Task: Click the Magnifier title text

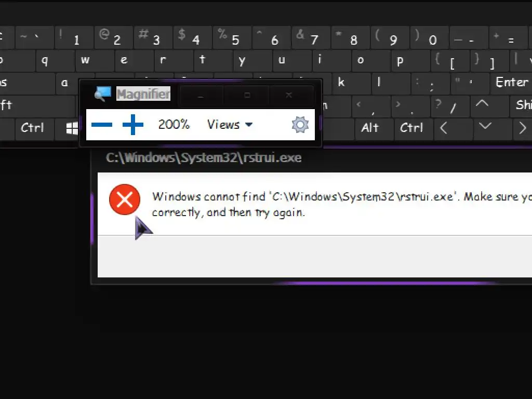Action: [x=143, y=94]
